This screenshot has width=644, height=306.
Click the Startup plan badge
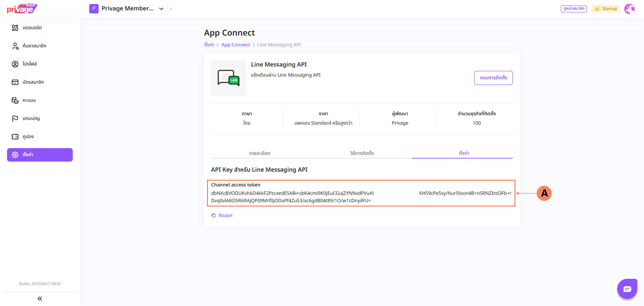pyautogui.click(x=606, y=9)
